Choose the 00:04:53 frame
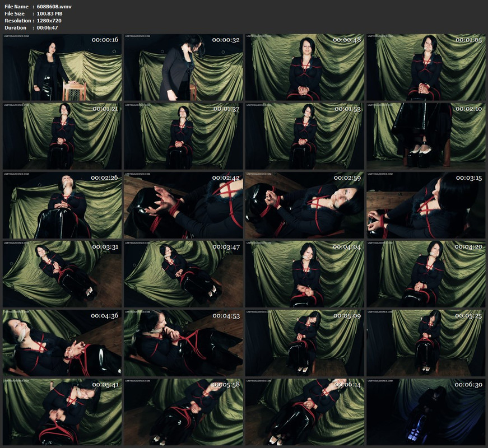 [183, 343]
